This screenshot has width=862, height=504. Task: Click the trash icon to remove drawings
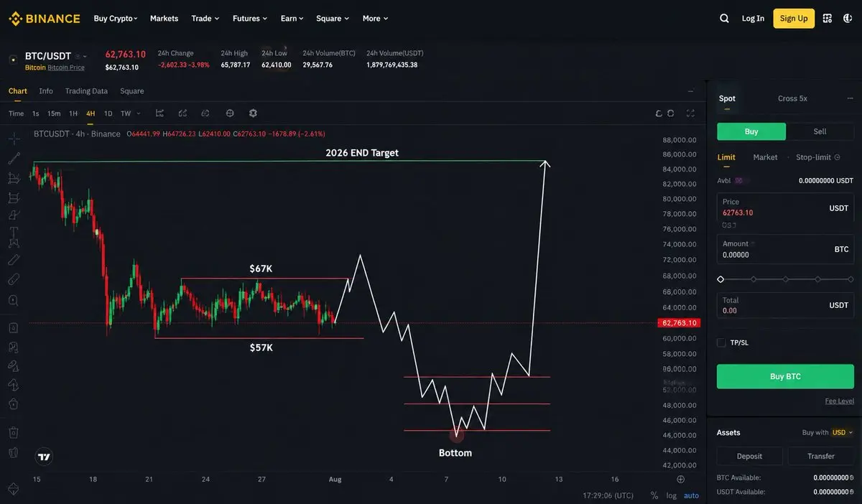tap(14, 432)
